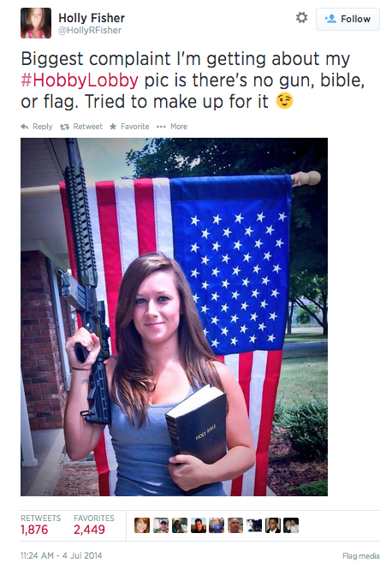Open the attached flag photo
Viewport: 392px width, 569px height.
point(175,317)
